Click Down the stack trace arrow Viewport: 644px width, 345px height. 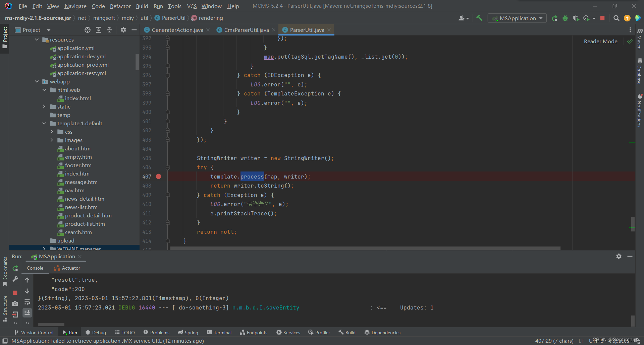pyautogui.click(x=27, y=291)
